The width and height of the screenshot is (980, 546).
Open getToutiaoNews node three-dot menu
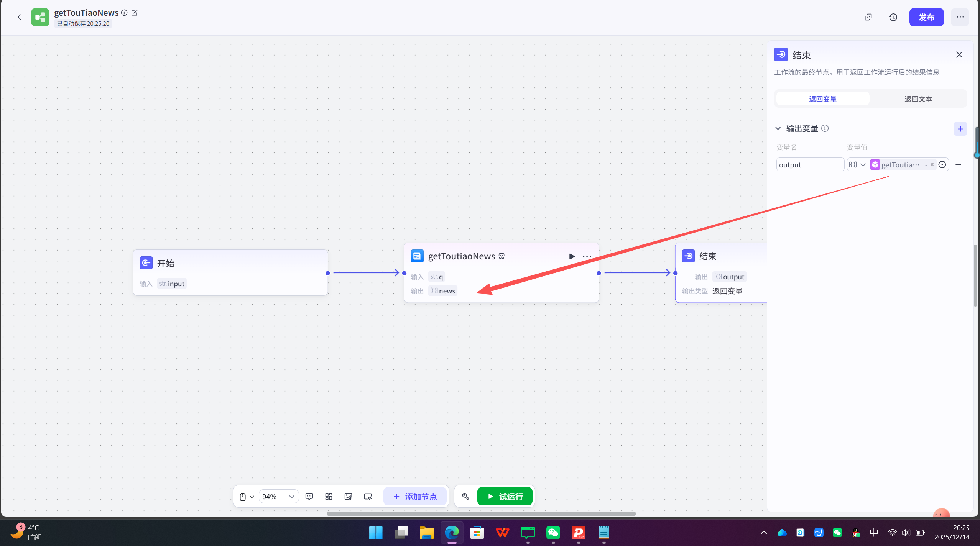pos(587,256)
